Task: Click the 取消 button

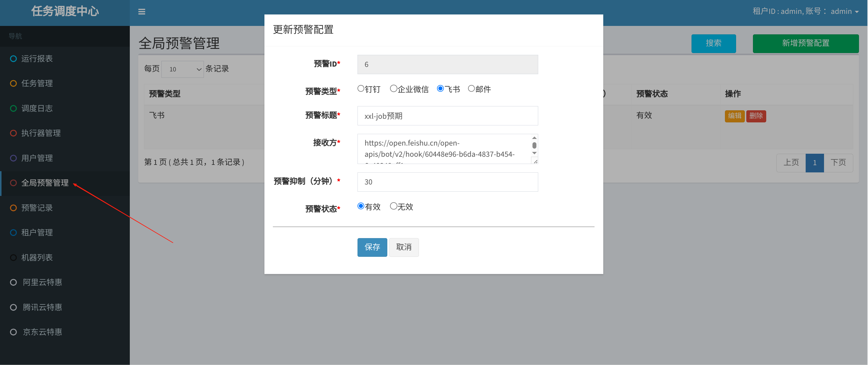Action: (404, 247)
